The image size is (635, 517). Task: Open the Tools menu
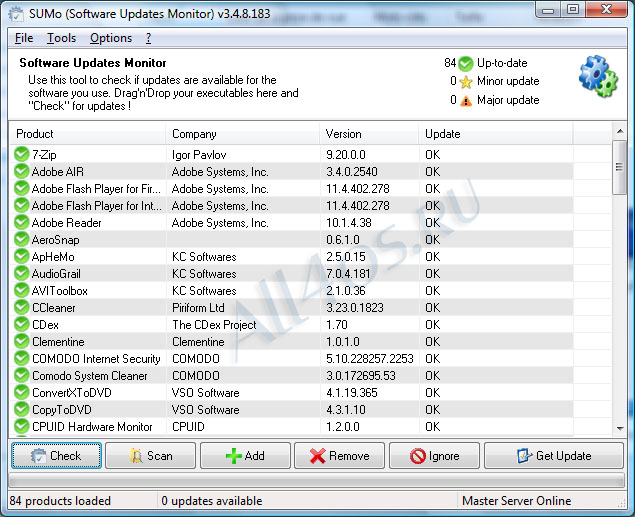click(61, 38)
